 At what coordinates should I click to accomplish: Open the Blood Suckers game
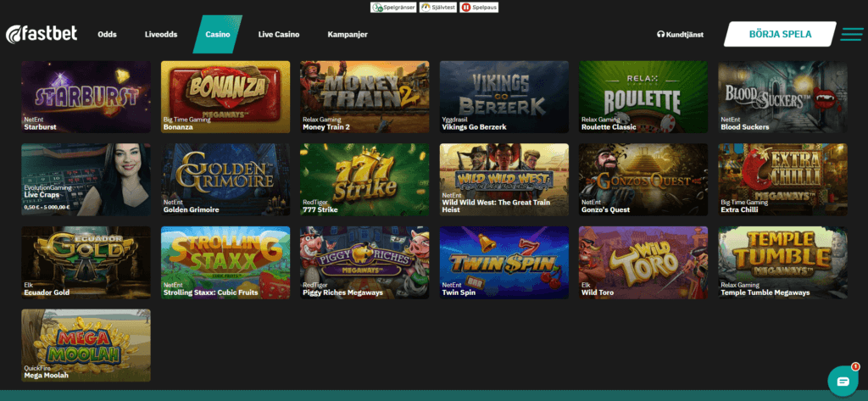782,97
